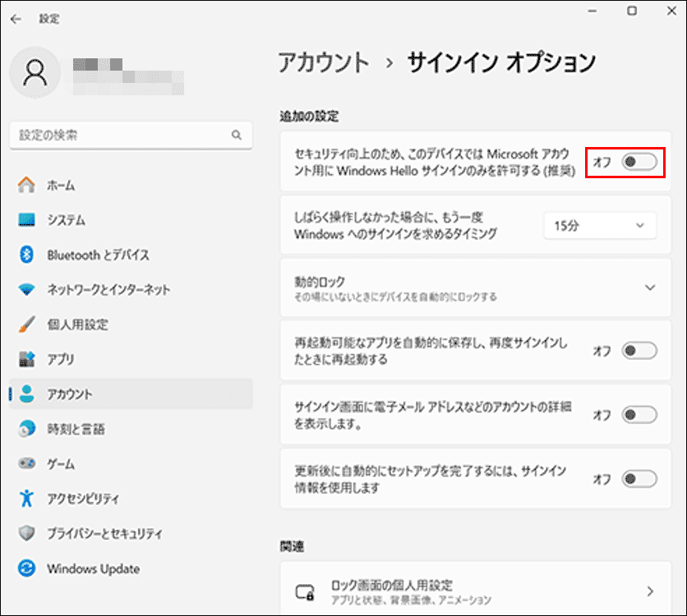687x616 pixels.
Task: Open プライバシーとセキュリティ category
Action: [x=131, y=533]
